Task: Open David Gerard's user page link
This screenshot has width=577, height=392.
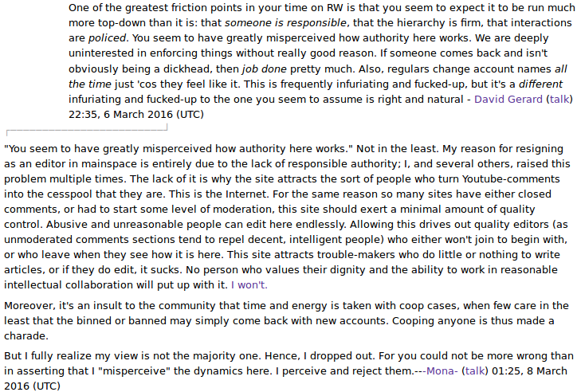Action: [508, 100]
